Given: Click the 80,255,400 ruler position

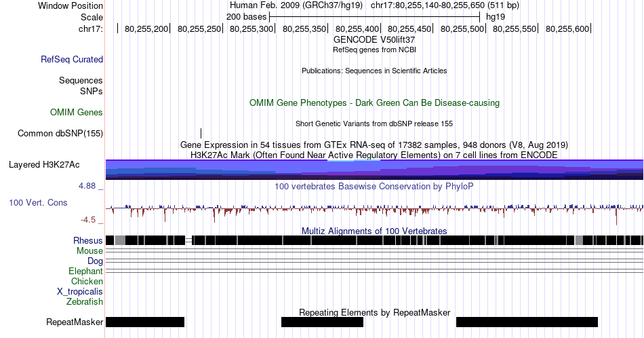Looking at the screenshot, I should click(357, 29).
